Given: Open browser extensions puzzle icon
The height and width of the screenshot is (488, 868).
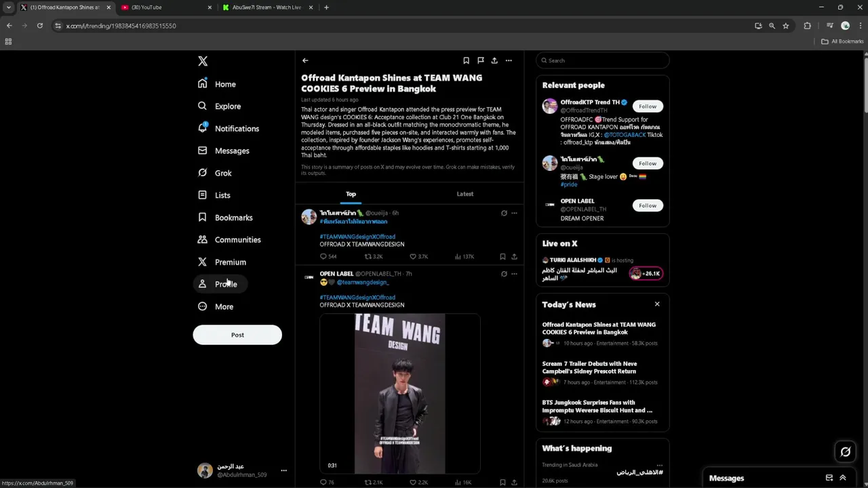Looking at the screenshot, I should tap(807, 26).
